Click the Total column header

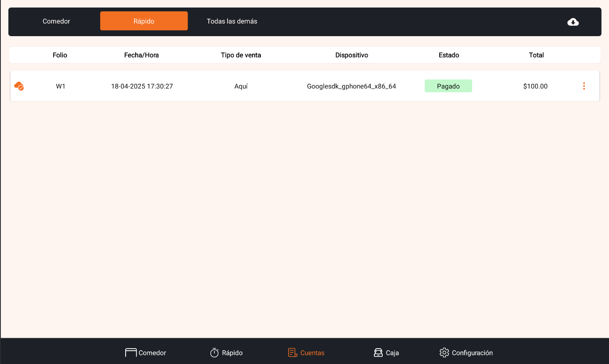click(x=536, y=55)
